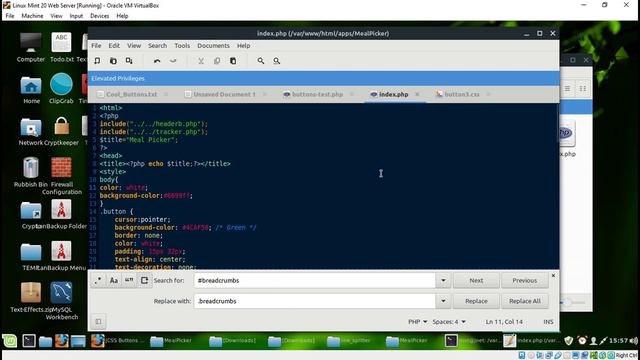Close the index.php tab
The image size is (640, 360).
pyautogui.click(x=417, y=94)
